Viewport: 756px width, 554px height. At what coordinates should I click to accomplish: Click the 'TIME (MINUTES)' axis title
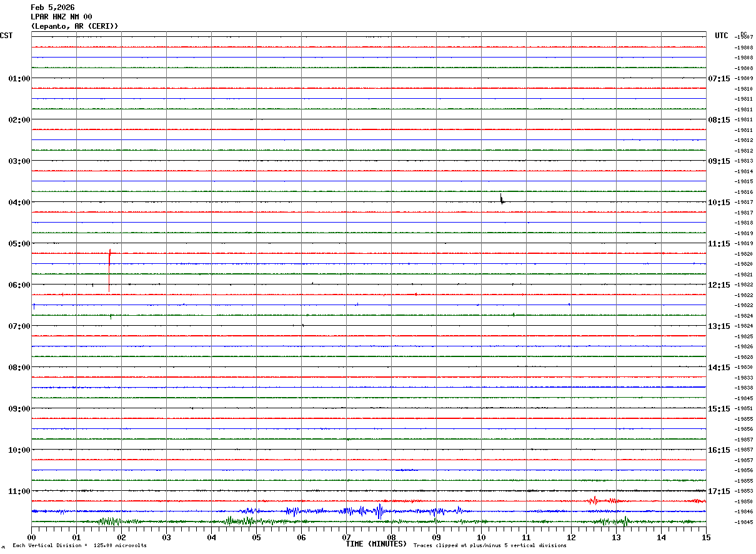pos(376,544)
